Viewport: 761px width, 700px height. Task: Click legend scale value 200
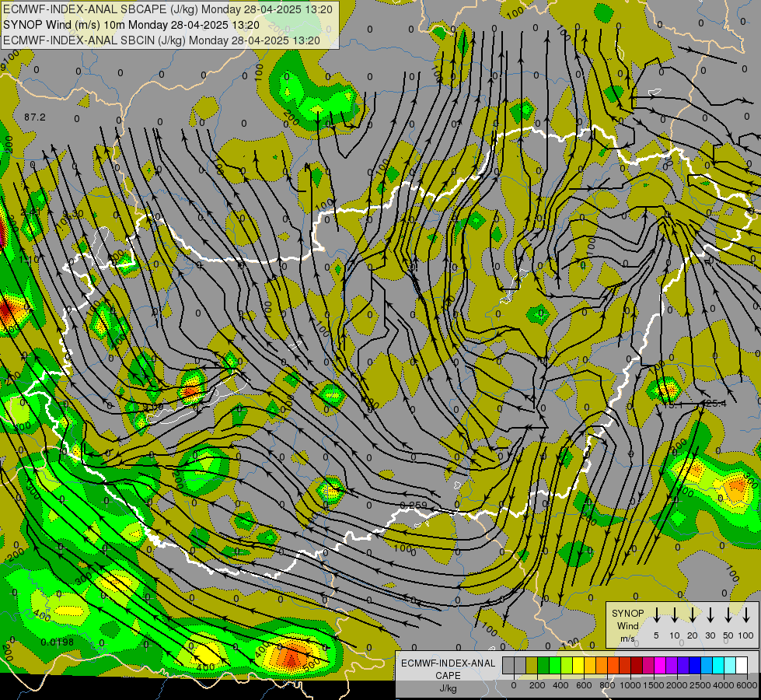tap(537, 685)
